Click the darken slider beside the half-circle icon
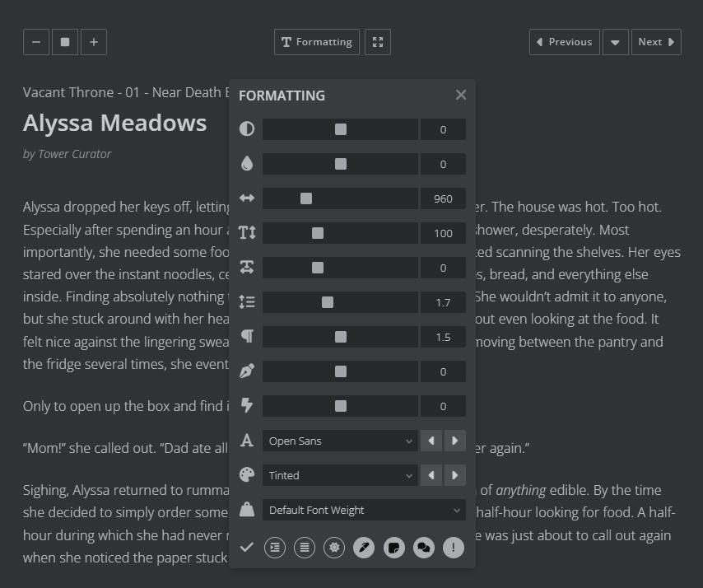 [340, 129]
